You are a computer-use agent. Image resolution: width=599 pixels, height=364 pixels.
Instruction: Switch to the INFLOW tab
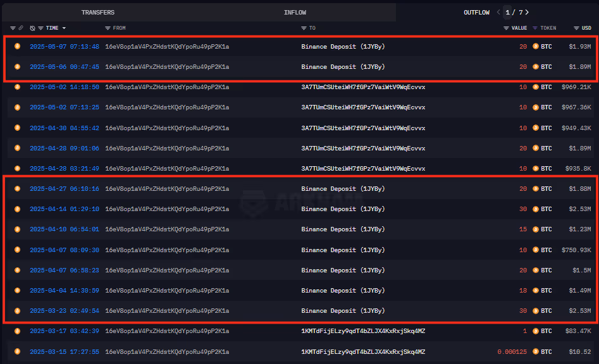(295, 12)
